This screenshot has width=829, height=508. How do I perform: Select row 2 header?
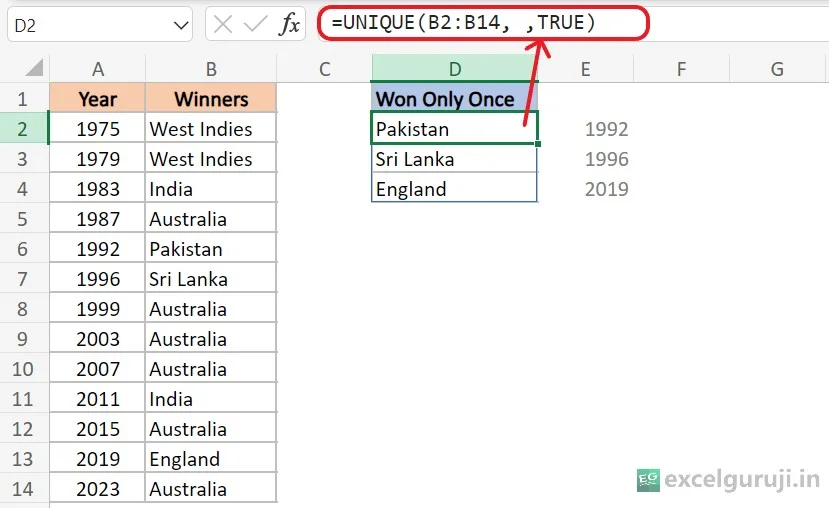pos(23,129)
